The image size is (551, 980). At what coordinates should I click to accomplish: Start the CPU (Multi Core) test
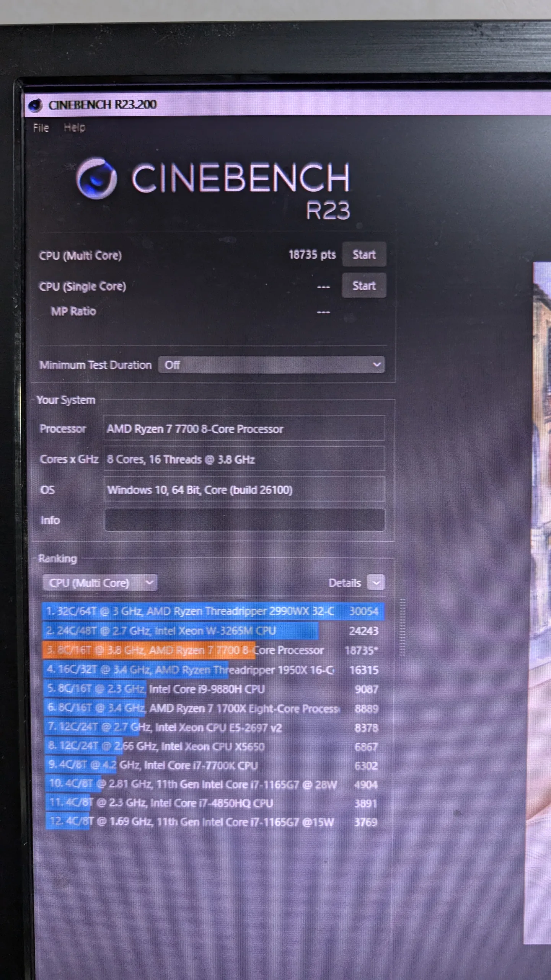coord(364,255)
